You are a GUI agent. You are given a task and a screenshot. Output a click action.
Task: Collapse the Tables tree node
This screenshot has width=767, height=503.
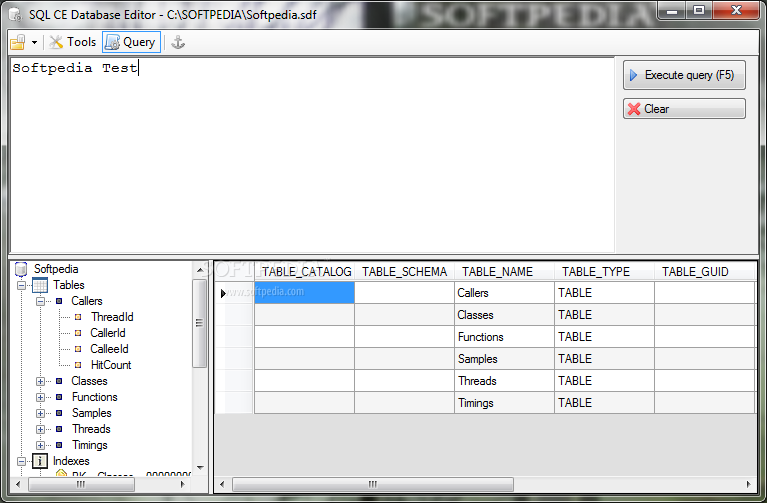pyautogui.click(x=22, y=285)
